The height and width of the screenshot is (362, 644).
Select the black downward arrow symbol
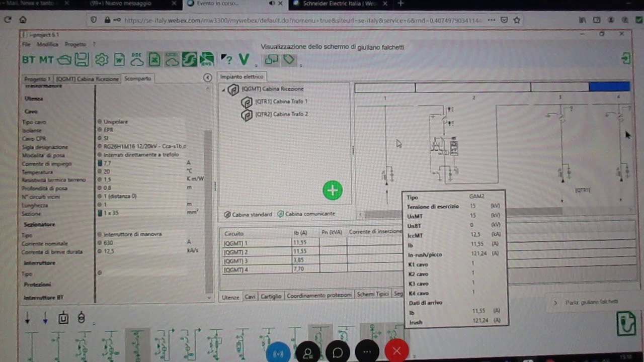click(28, 318)
